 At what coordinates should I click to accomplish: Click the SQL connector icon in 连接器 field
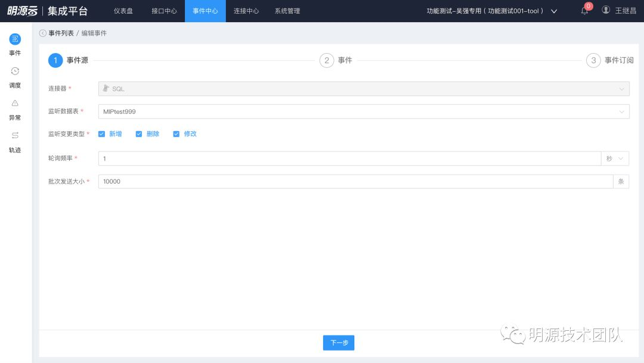(106, 88)
